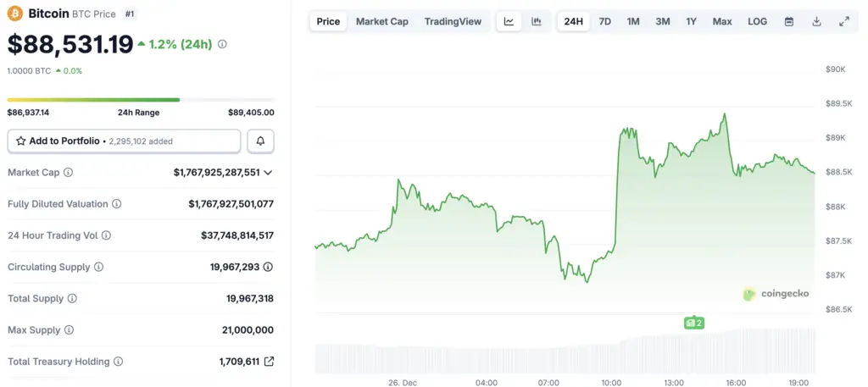Viewport: 868px width, 387px height.
Task: Switch to candlestick chart view icon
Action: 537,21
